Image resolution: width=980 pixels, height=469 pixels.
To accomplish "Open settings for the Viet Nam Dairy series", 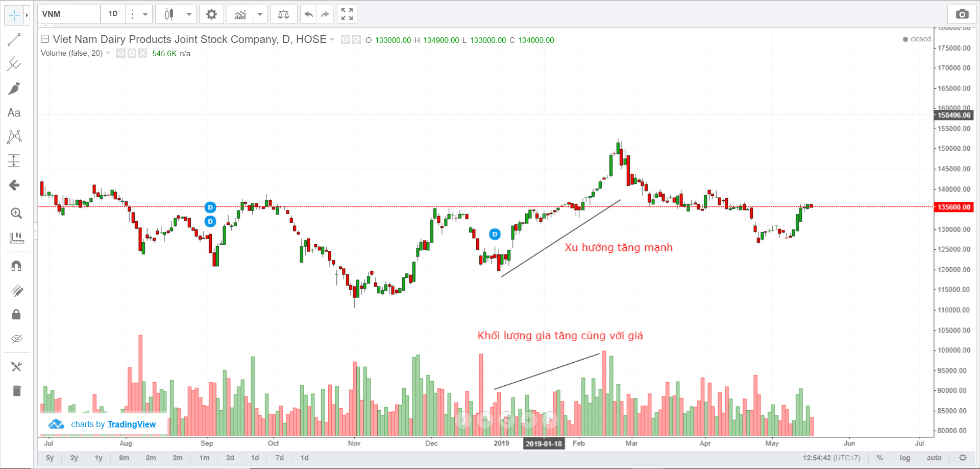I will (x=356, y=39).
